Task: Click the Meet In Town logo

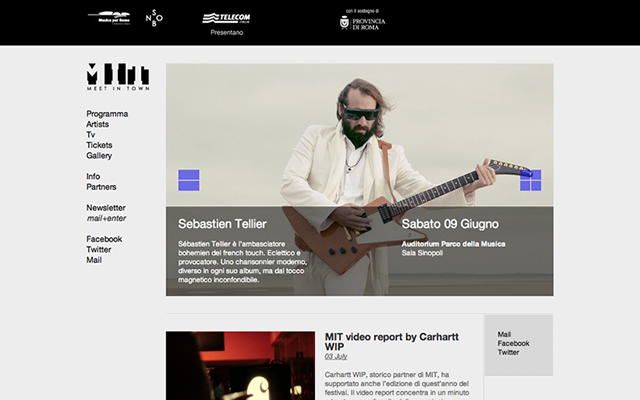Action: 118,76
